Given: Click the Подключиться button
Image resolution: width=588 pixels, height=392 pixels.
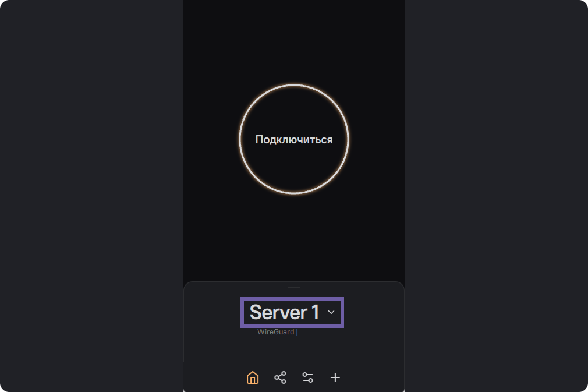Looking at the screenshot, I should pyautogui.click(x=294, y=140).
